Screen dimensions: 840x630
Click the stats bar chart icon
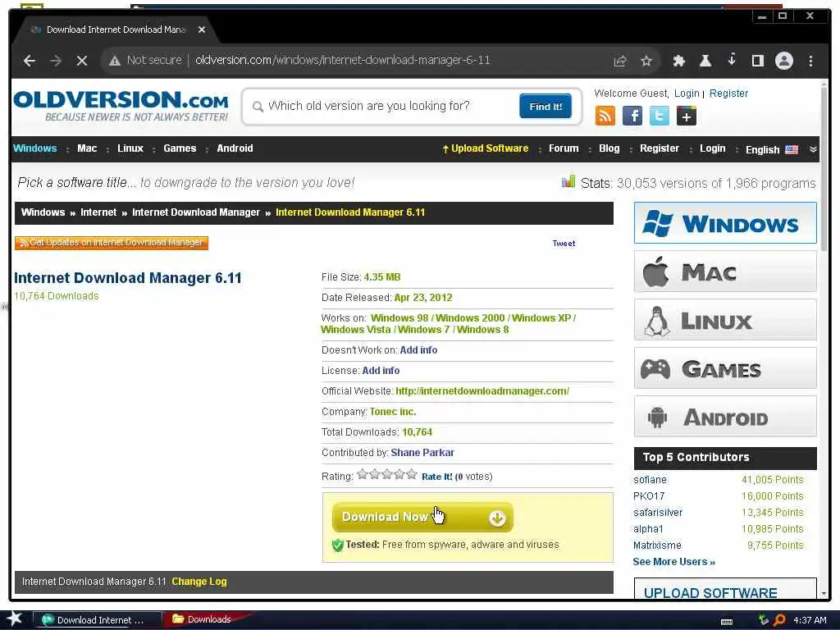(568, 181)
